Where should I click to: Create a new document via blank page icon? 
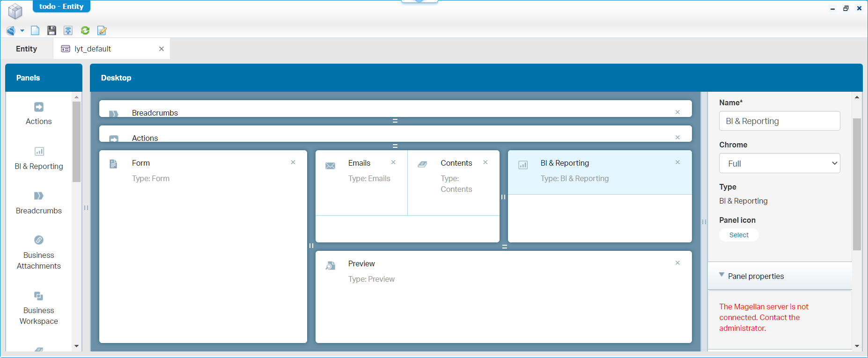35,30
